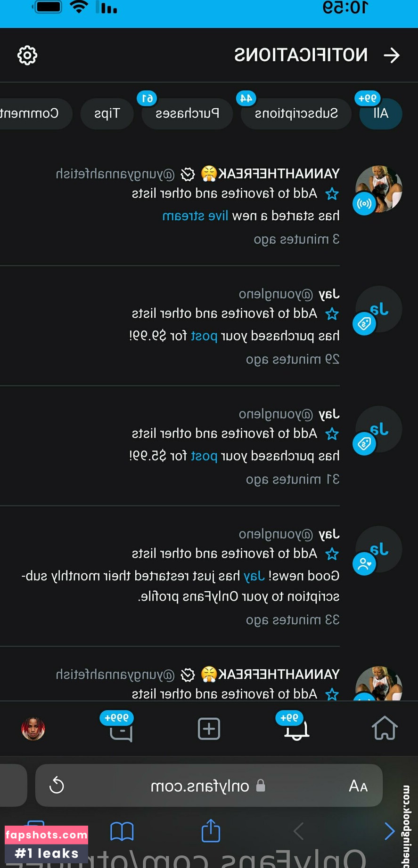Open the notifications bell in bottom bar
This screenshot has height=868, width=418.
pos(296,729)
